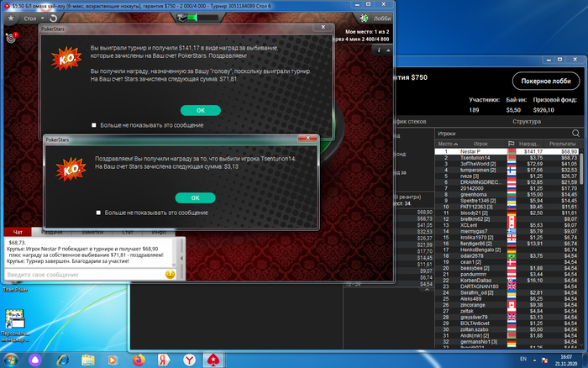Click the Покерное лобби button
This screenshot has height=368, width=588.
(x=546, y=81)
